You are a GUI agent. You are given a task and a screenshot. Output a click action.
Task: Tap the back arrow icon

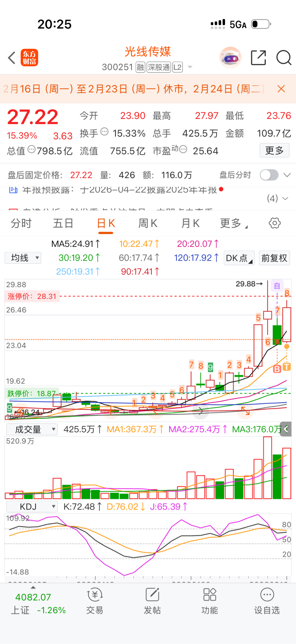point(12,58)
